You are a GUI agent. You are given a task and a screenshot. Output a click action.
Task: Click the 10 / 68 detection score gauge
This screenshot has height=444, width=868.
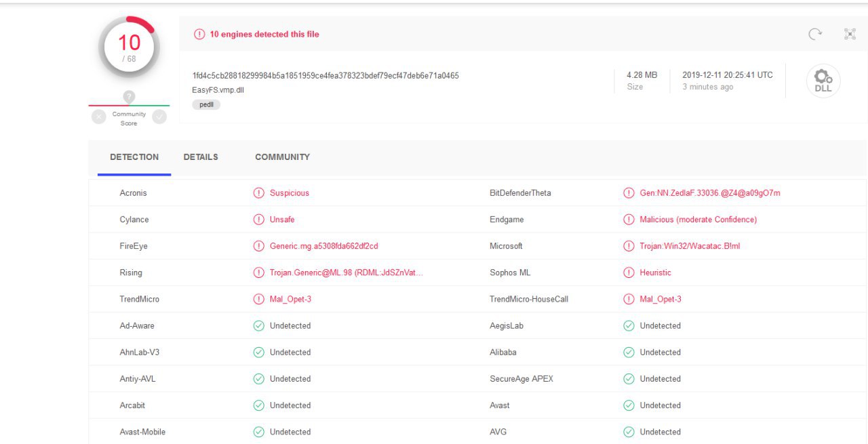pos(129,47)
